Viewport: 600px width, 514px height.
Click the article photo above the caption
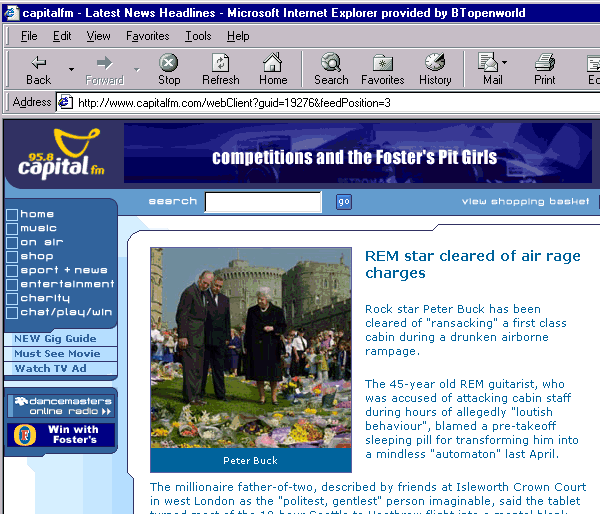pyautogui.click(x=251, y=348)
